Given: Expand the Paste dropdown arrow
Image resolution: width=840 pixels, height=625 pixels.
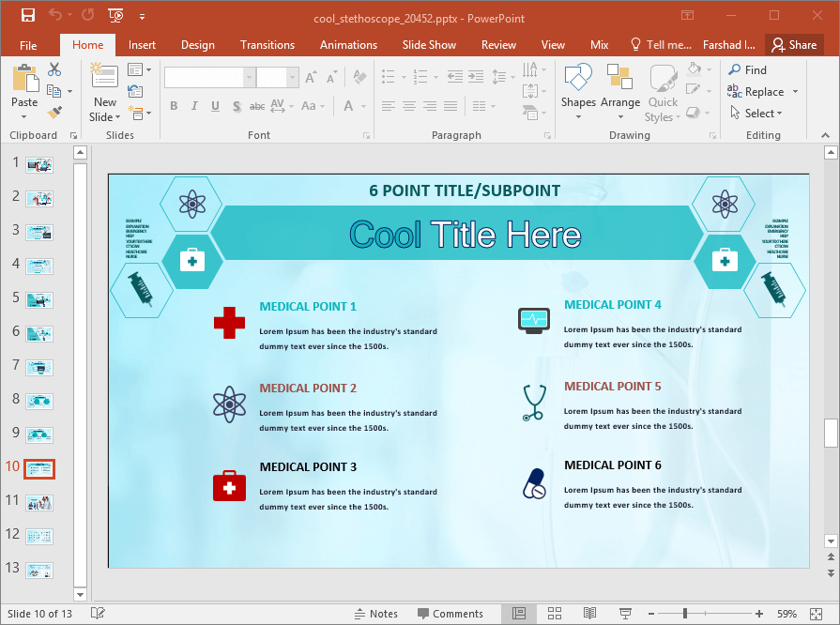Looking at the screenshot, I should click(x=24, y=117).
